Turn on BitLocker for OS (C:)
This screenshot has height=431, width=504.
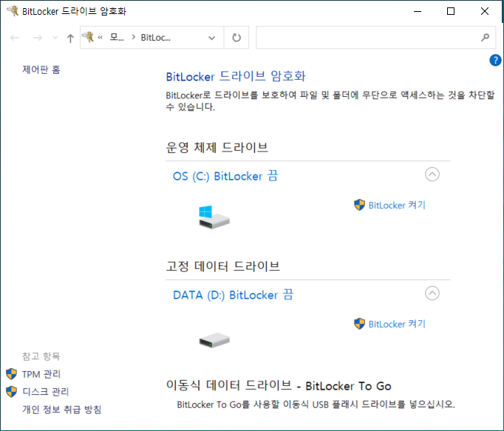coord(396,206)
